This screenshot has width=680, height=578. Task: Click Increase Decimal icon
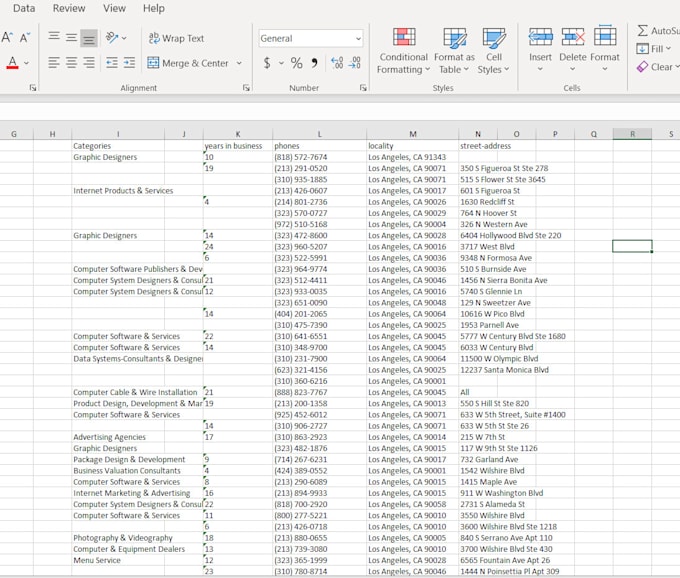point(337,63)
